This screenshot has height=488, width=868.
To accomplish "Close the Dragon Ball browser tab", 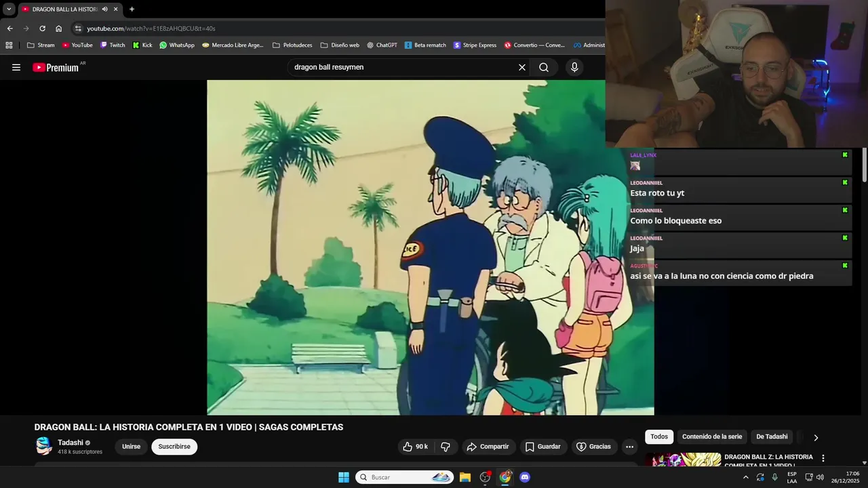I will (115, 9).
